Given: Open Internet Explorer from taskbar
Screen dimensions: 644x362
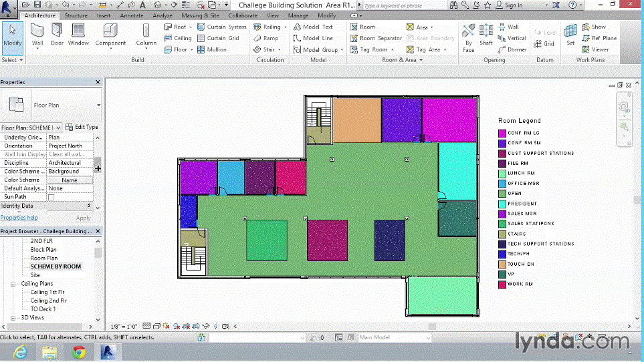Looking at the screenshot, I should [x=20, y=352].
